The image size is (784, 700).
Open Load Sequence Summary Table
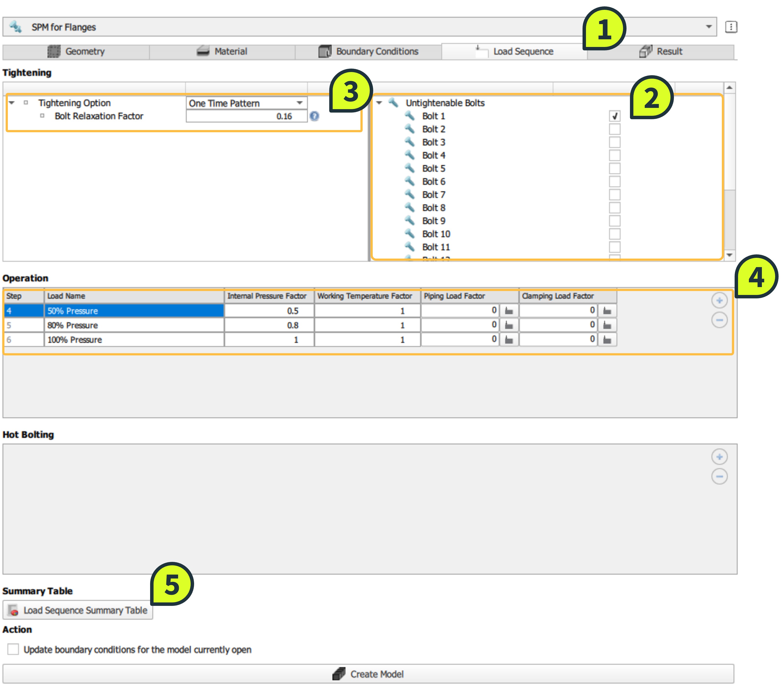tap(78, 610)
